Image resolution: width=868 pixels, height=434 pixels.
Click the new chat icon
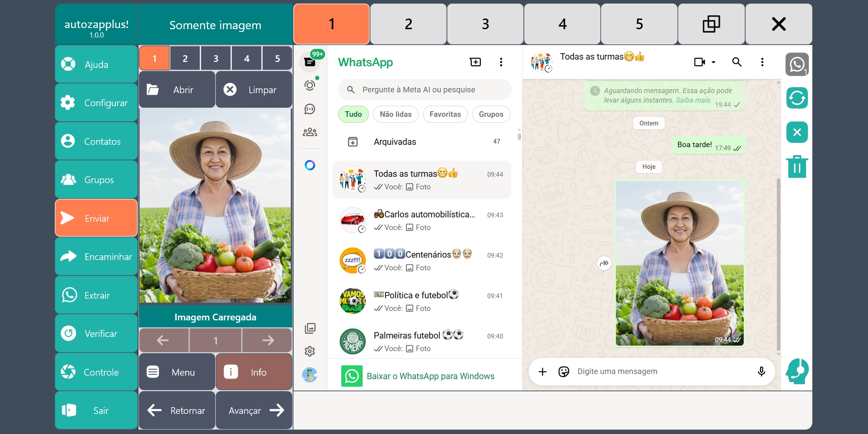click(x=475, y=62)
